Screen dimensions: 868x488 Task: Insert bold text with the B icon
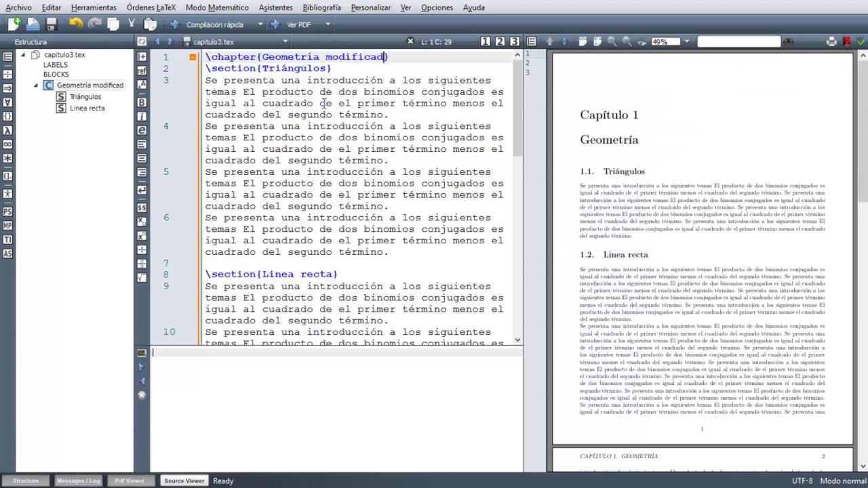142,102
